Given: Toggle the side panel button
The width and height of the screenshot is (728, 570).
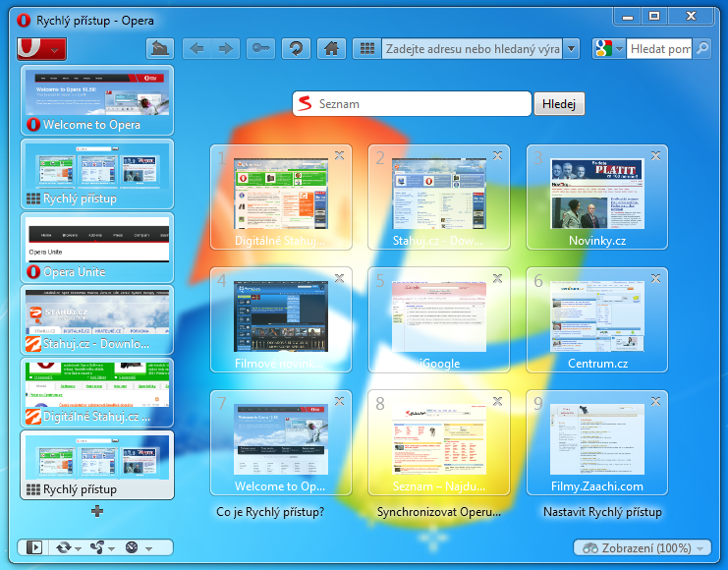Looking at the screenshot, I should (33, 547).
